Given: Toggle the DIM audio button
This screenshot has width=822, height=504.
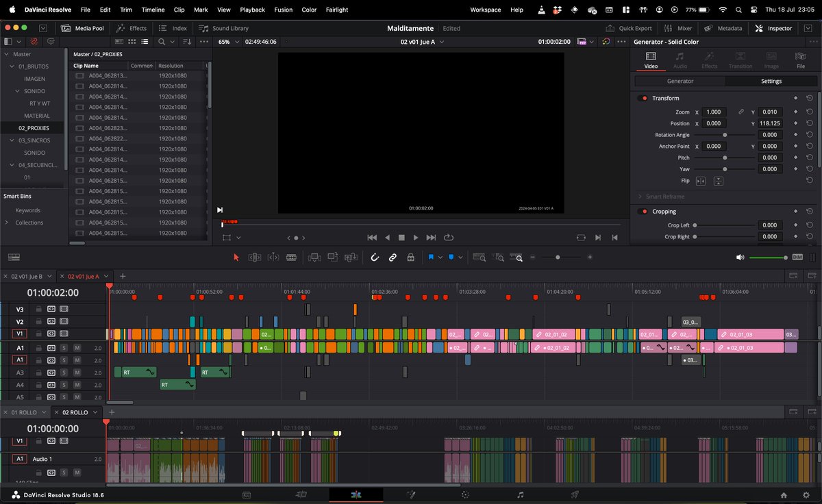Looking at the screenshot, I should [x=797, y=257].
